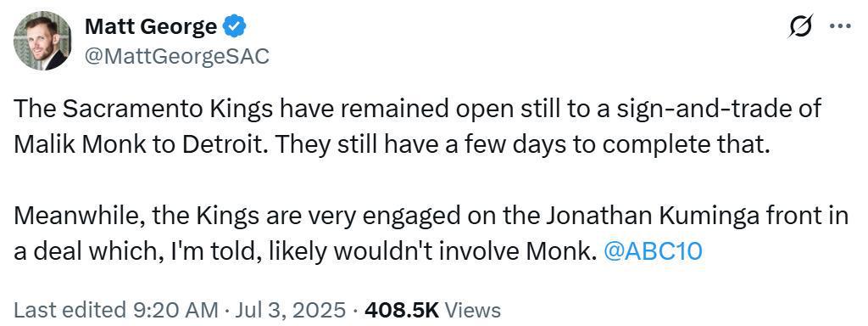This screenshot has height=326, width=868.
Task: View edit history via Last edited
Action: [71, 310]
